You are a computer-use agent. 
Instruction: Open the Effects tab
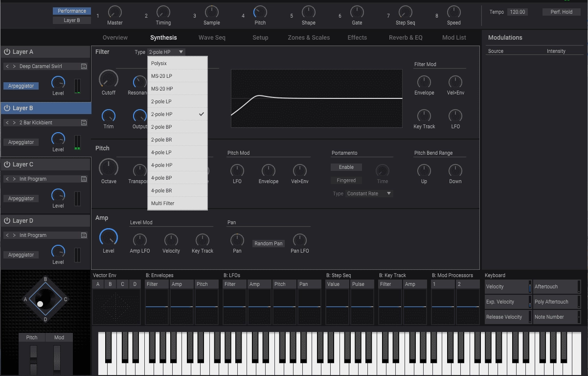point(357,37)
